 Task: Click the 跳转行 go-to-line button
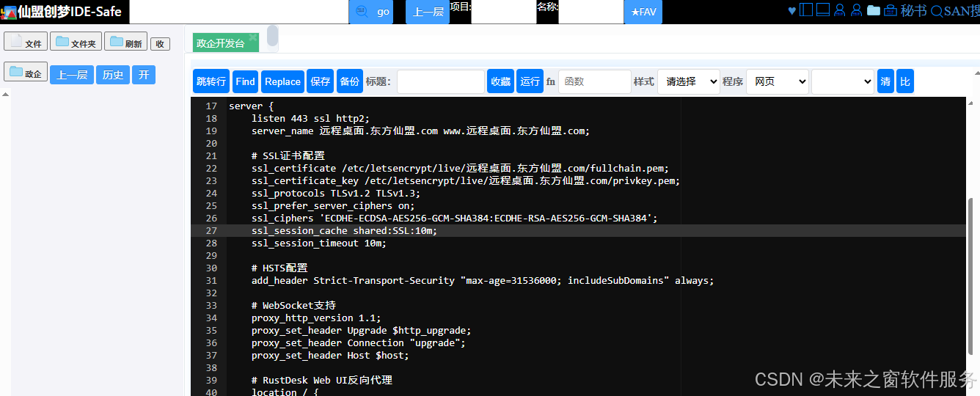click(x=211, y=81)
